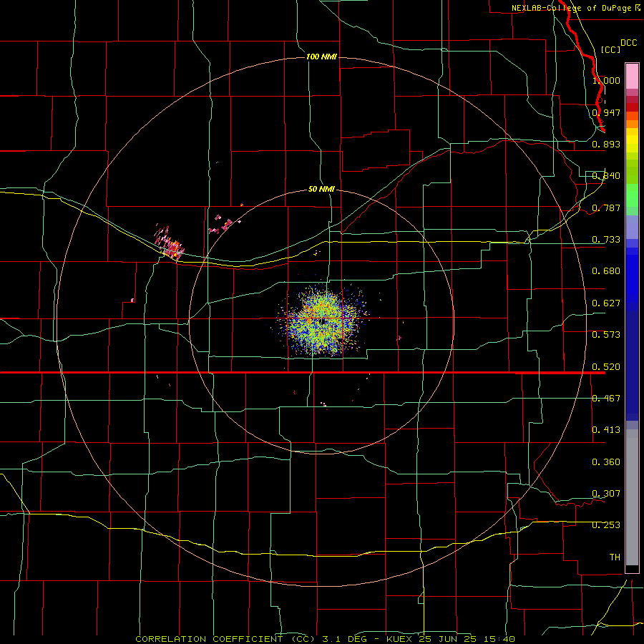Screen dimensions: 644x644
Task: Click the 0.787 scale value
Action: click(x=606, y=208)
